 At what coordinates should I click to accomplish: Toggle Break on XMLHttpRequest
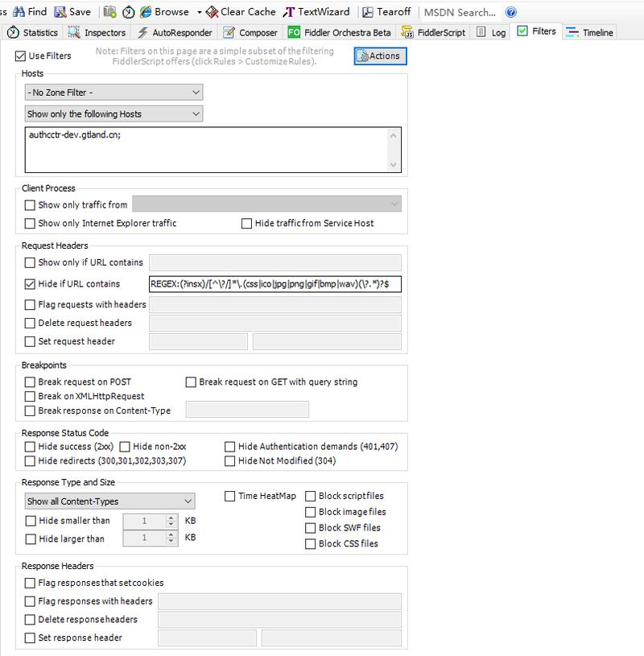(30, 396)
